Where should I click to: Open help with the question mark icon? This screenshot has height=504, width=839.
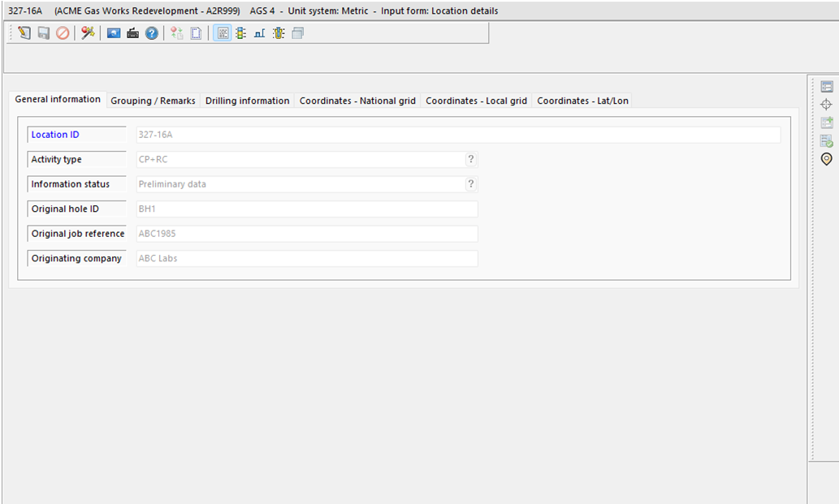152,33
